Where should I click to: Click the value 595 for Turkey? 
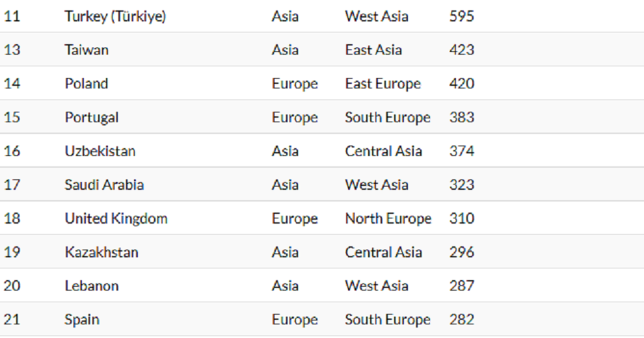462,16
